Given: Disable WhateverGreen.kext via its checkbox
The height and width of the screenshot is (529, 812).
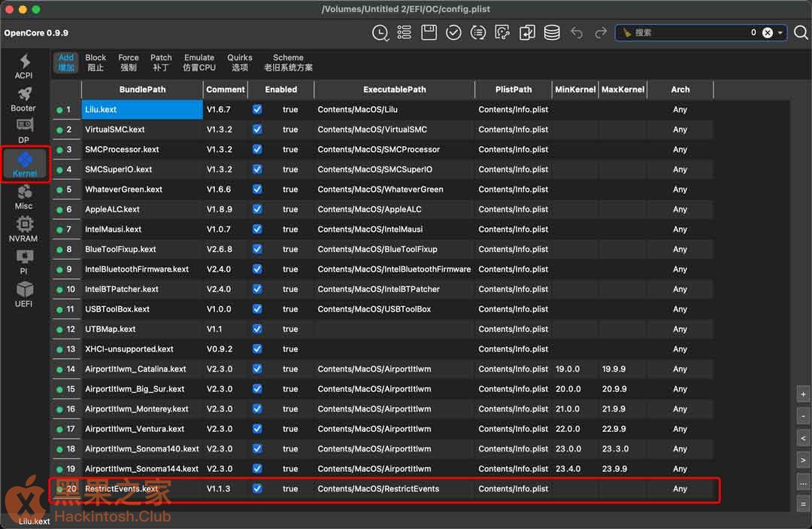Looking at the screenshot, I should click(x=257, y=189).
